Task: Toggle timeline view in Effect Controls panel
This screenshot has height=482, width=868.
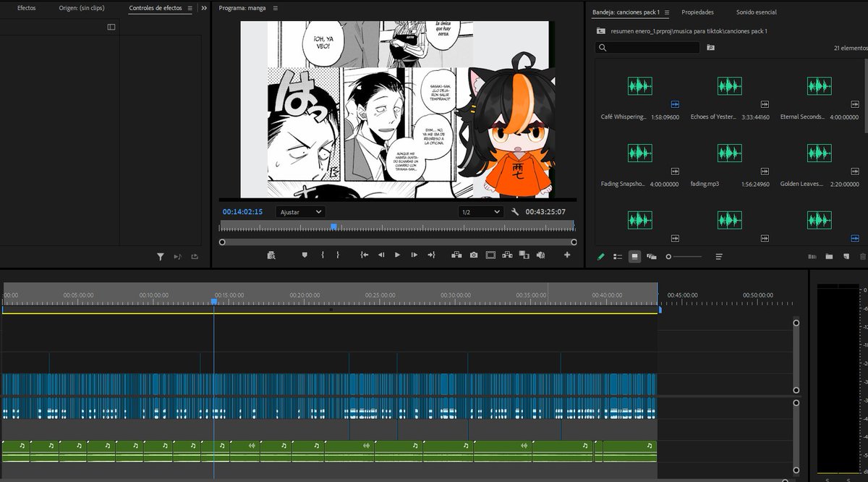Action: click(x=111, y=27)
